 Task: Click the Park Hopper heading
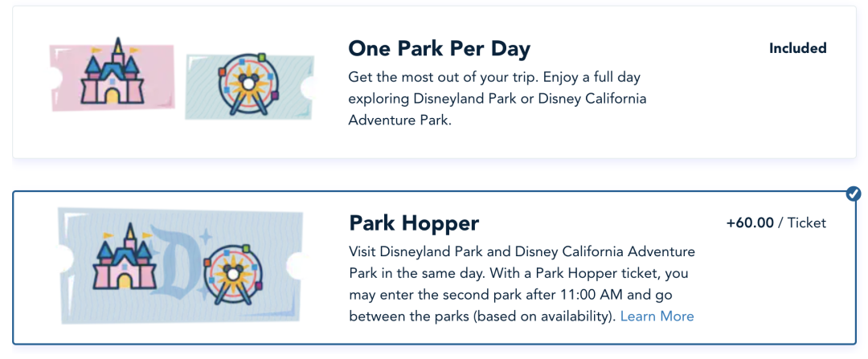coord(414,223)
